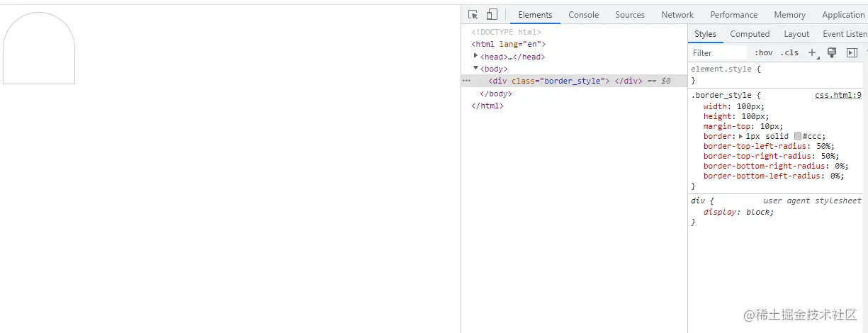Open the Application tab
The image size is (868, 333).
843,15
